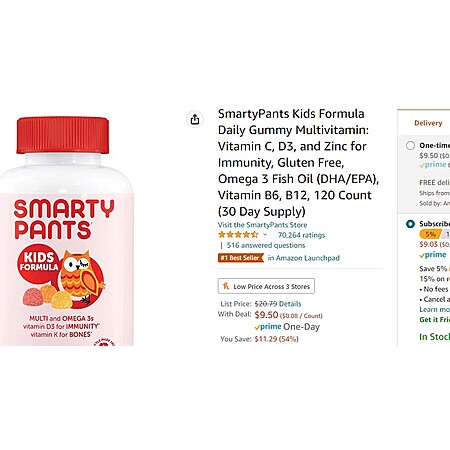The width and height of the screenshot is (450, 450).
Task: Click the SmartyPants bottle product image
Action: coord(67,231)
